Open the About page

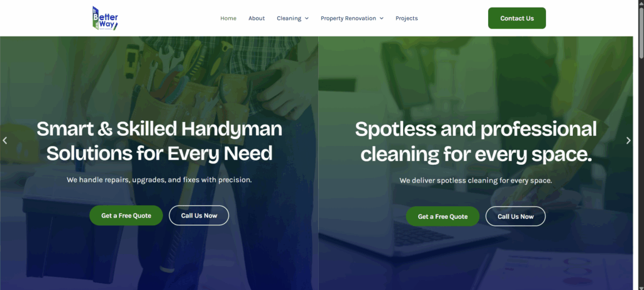coord(257,18)
